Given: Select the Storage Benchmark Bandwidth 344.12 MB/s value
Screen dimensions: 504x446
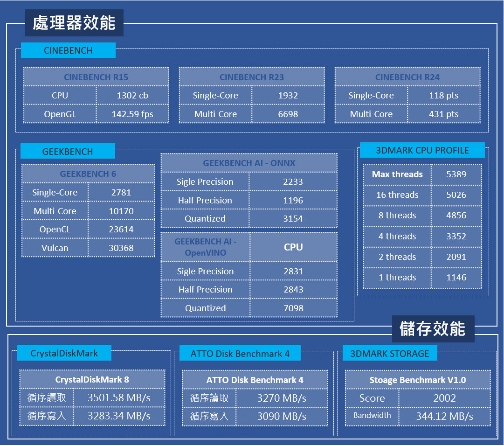Looking at the screenshot, I should tap(444, 416).
